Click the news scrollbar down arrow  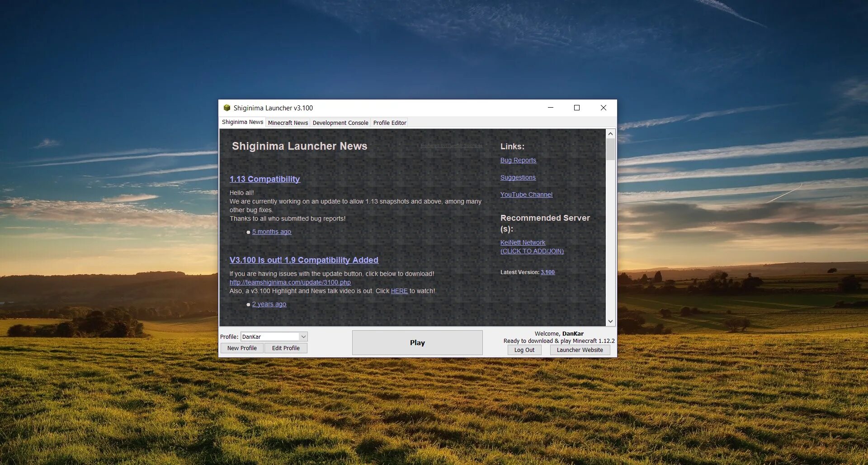click(610, 321)
